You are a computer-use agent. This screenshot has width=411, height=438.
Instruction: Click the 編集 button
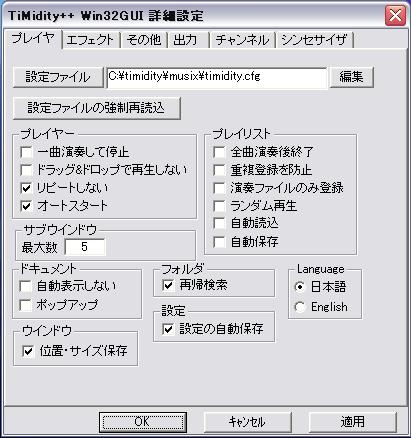(351, 77)
